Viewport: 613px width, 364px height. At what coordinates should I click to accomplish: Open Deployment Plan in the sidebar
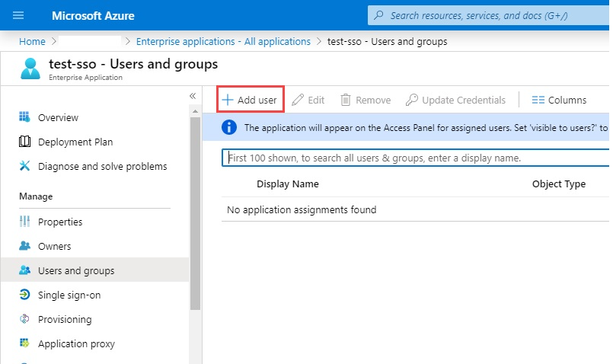coord(94,142)
